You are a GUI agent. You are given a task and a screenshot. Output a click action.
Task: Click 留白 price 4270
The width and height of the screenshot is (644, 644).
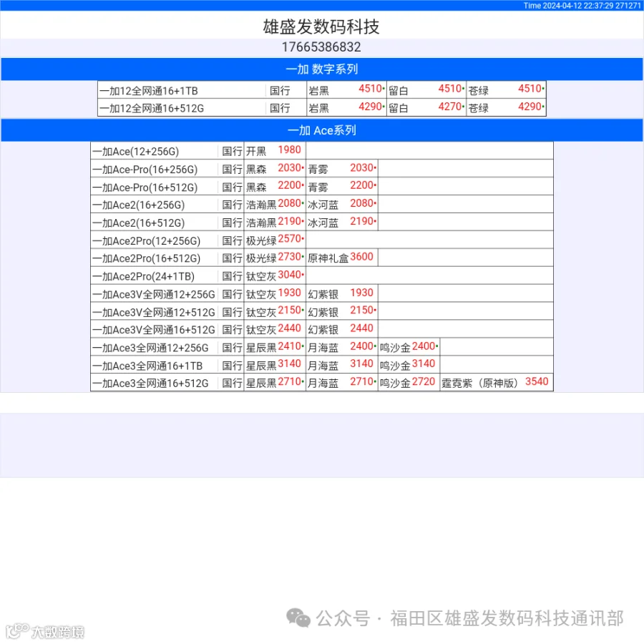click(x=450, y=107)
